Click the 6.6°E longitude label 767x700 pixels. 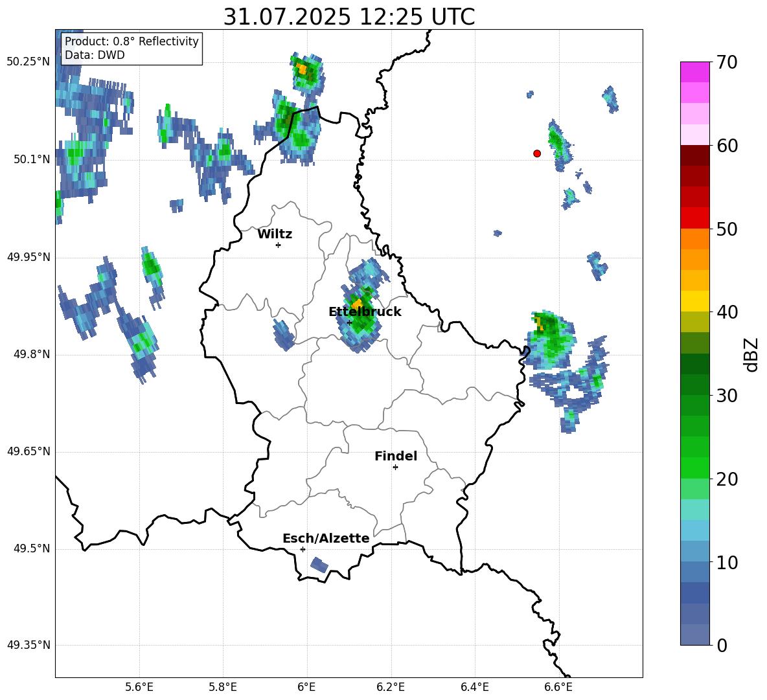click(558, 688)
